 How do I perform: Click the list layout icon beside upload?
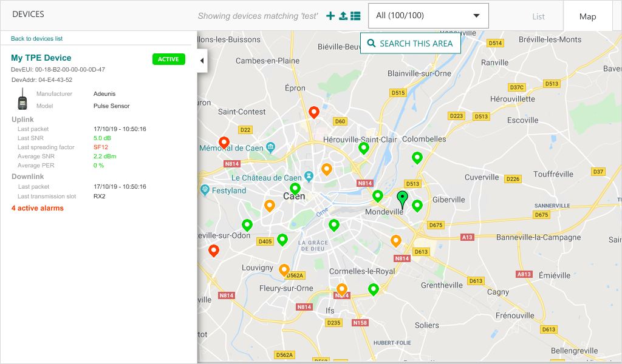coord(356,16)
